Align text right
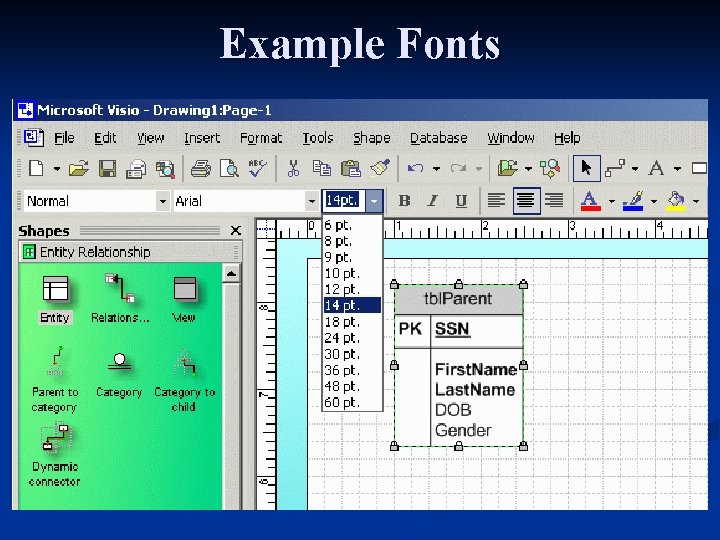Screen dimensions: 720x540 point(554,201)
